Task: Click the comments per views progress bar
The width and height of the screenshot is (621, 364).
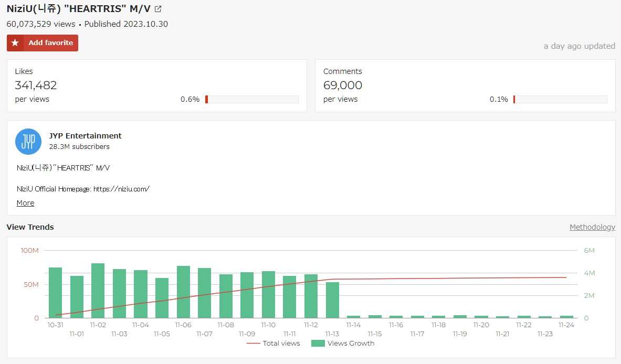Action: pyautogui.click(x=560, y=99)
